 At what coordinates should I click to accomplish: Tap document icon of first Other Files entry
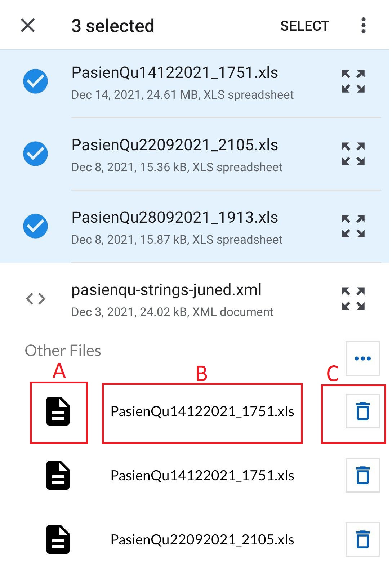click(58, 411)
